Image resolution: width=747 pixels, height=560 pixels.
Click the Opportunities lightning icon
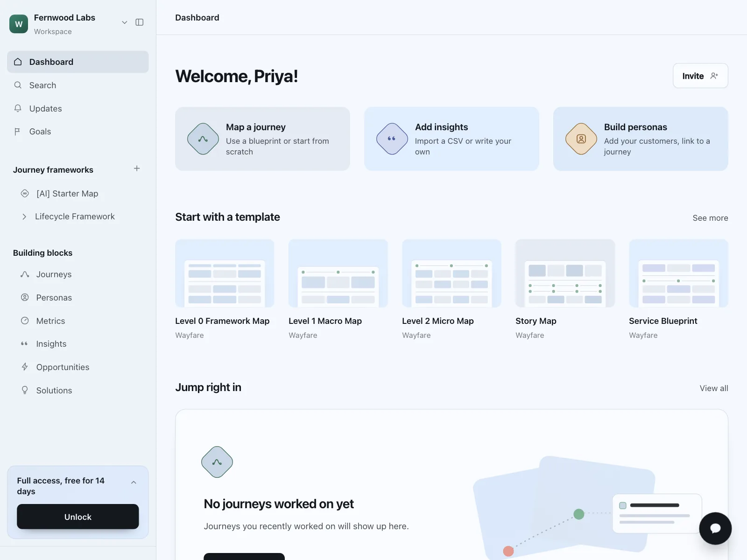pos(25,367)
